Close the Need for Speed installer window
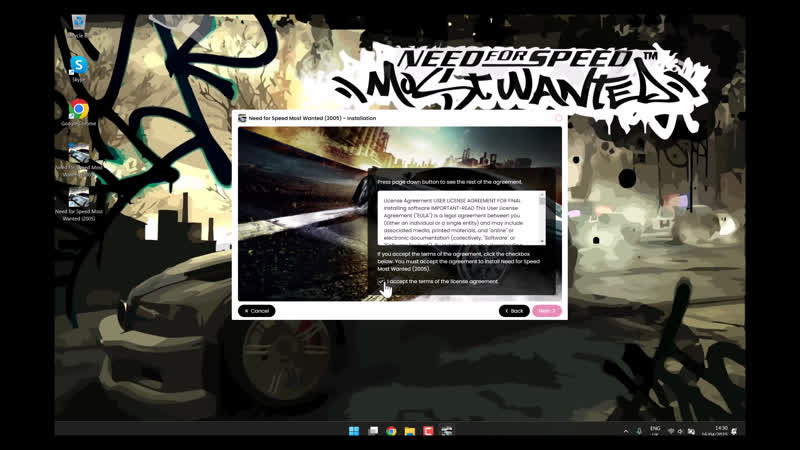The height and width of the screenshot is (450, 800). coord(559,118)
